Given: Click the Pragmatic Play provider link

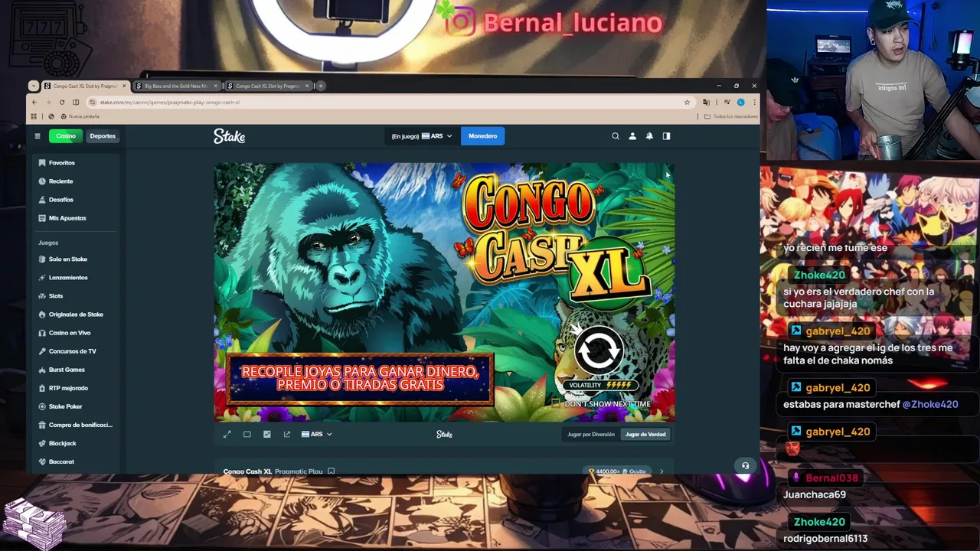Looking at the screenshot, I should pos(299,471).
